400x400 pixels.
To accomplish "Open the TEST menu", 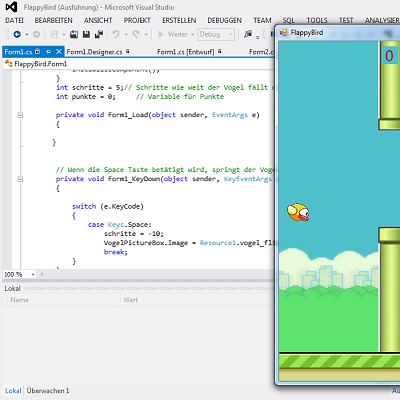I will tap(346, 20).
